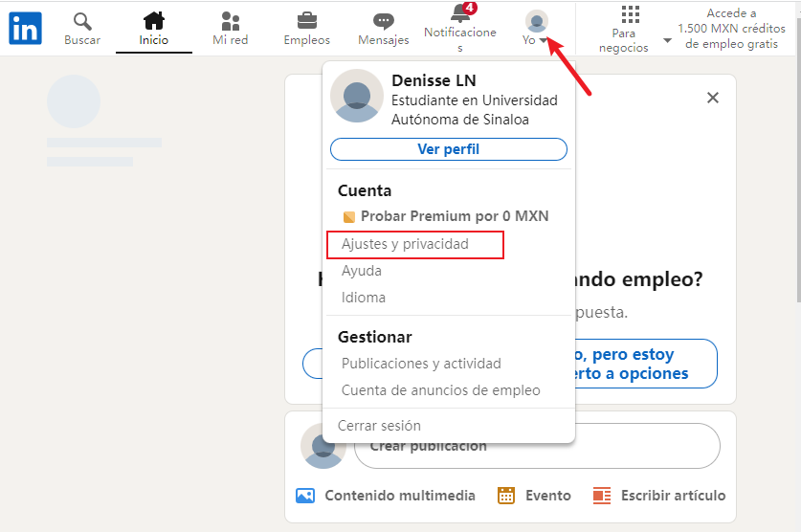
Task: Click the Escribir artículo option
Action: coord(659,496)
